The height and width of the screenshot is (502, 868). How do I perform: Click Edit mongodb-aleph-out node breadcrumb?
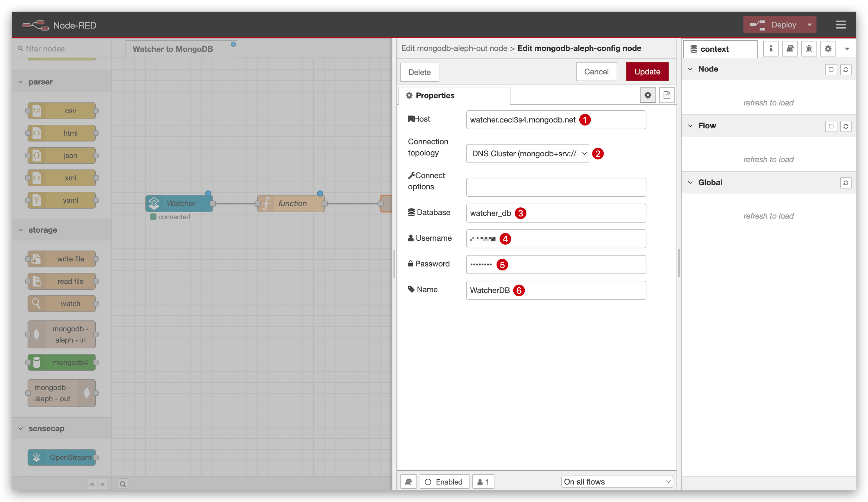(454, 48)
